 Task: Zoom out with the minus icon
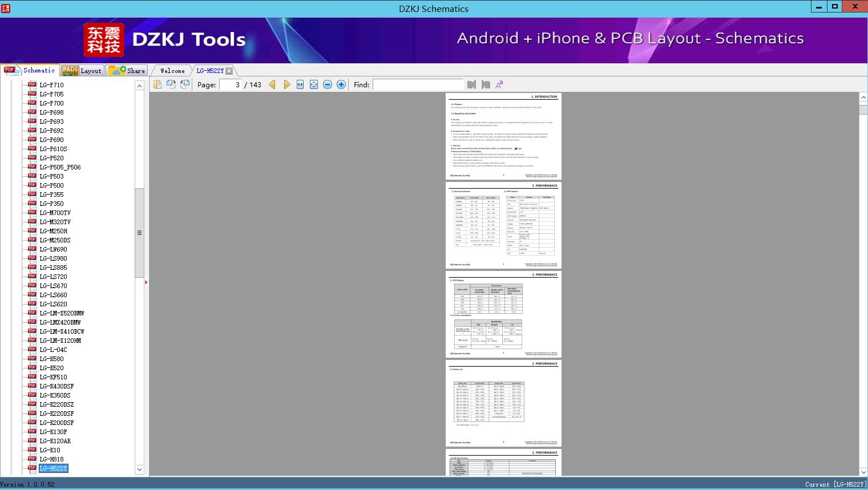pos(328,84)
